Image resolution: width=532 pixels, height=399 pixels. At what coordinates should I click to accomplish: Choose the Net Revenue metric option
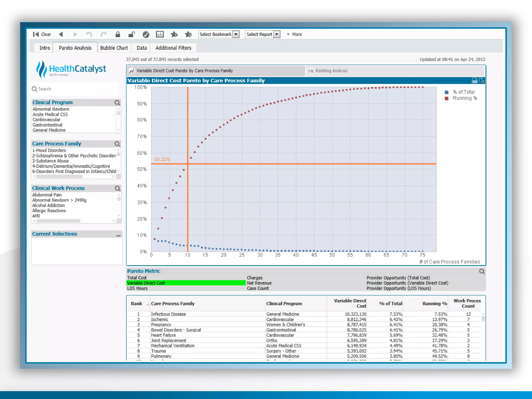(259, 283)
